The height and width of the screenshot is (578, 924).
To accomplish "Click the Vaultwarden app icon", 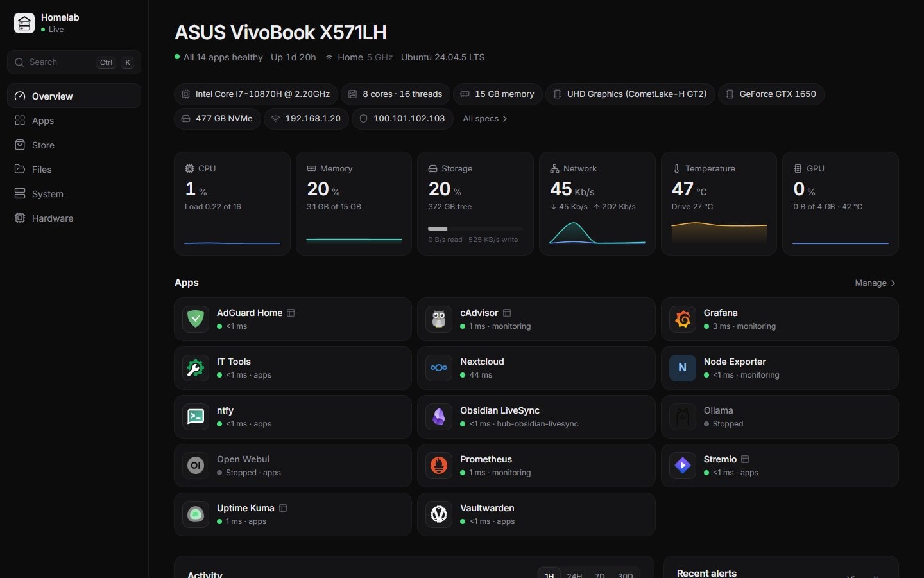I will [439, 514].
